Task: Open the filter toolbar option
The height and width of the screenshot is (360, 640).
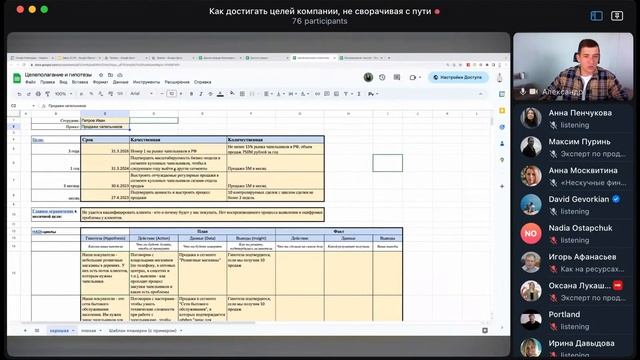Action: coord(347,94)
